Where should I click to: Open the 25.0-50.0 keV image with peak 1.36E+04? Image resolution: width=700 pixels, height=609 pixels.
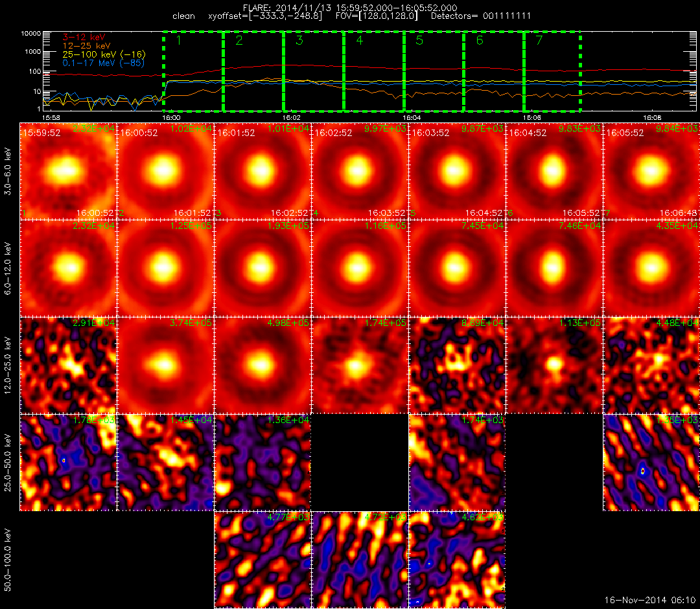click(263, 463)
